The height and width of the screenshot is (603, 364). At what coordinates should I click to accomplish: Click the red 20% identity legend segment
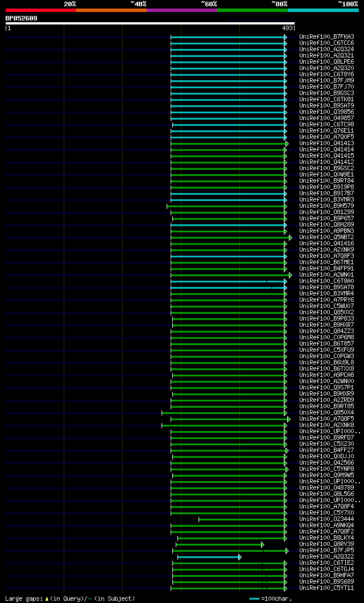(41, 10)
